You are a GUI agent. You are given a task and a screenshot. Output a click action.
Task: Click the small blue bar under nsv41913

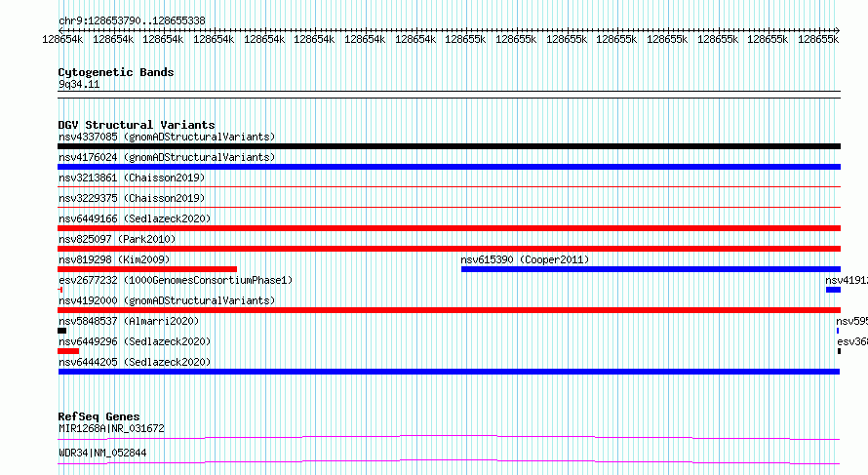833,290
